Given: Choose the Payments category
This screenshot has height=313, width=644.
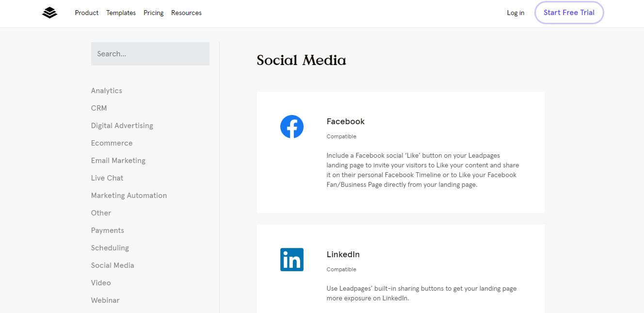Looking at the screenshot, I should coord(108,231).
